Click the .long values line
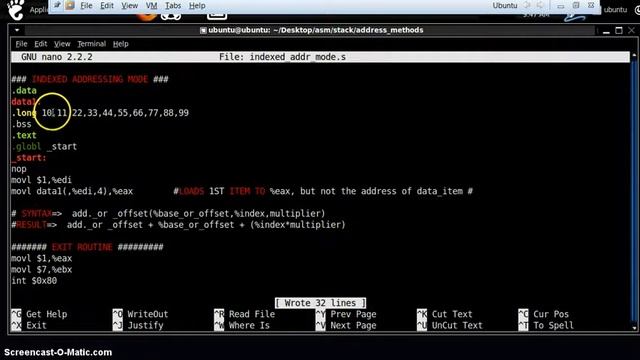The width and height of the screenshot is (640, 360). pyautogui.click(x=100, y=113)
